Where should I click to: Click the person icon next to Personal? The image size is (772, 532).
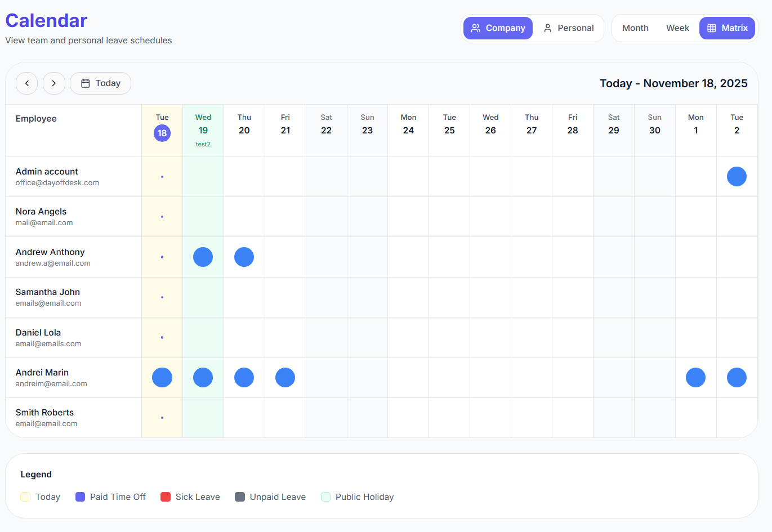tap(547, 28)
